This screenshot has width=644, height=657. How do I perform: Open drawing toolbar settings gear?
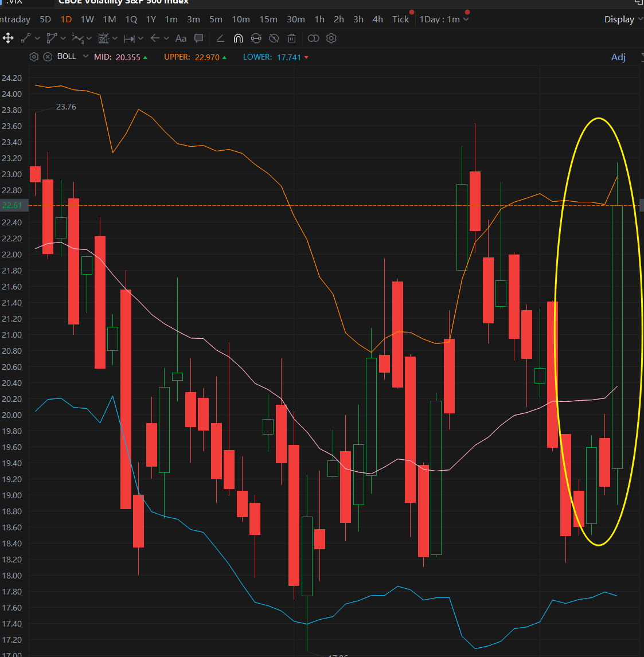click(331, 38)
